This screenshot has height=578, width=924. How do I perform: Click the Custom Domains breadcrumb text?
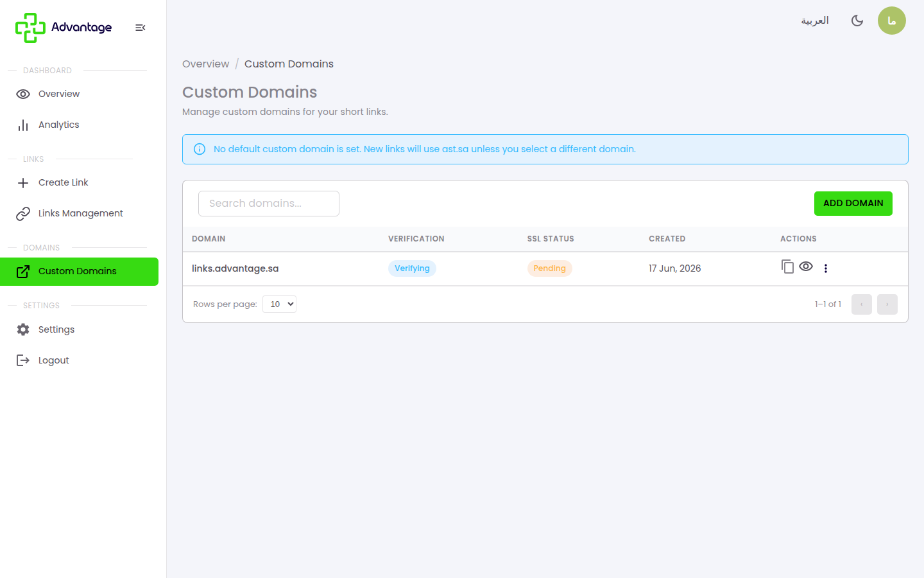click(x=289, y=64)
